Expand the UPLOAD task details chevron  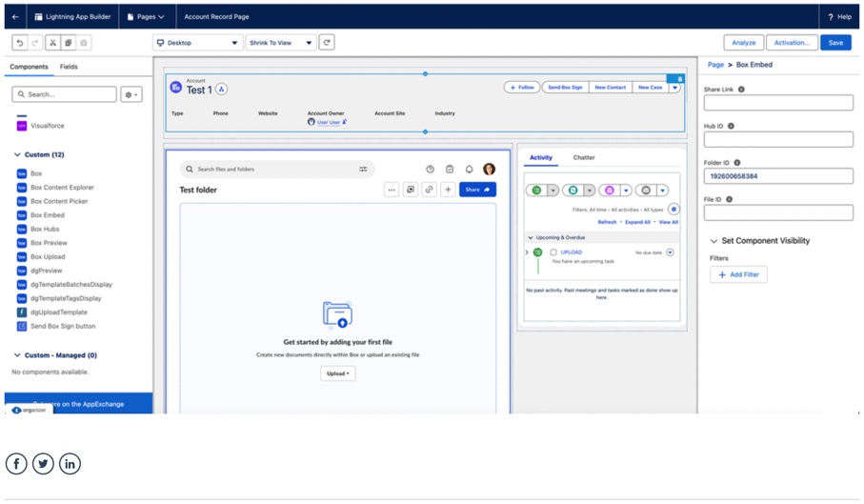(x=527, y=252)
